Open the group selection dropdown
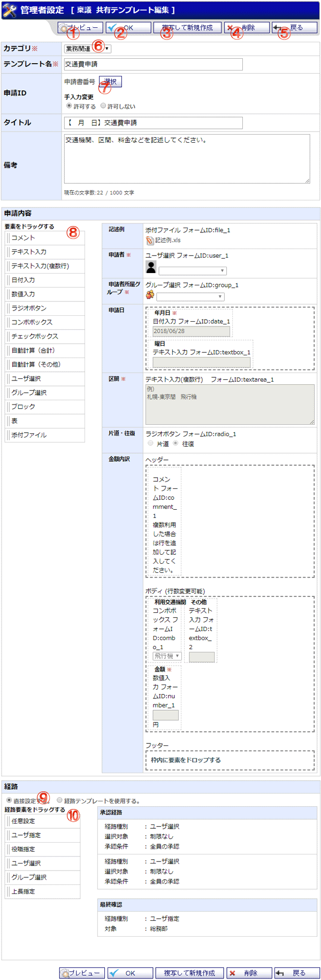 coord(190,297)
